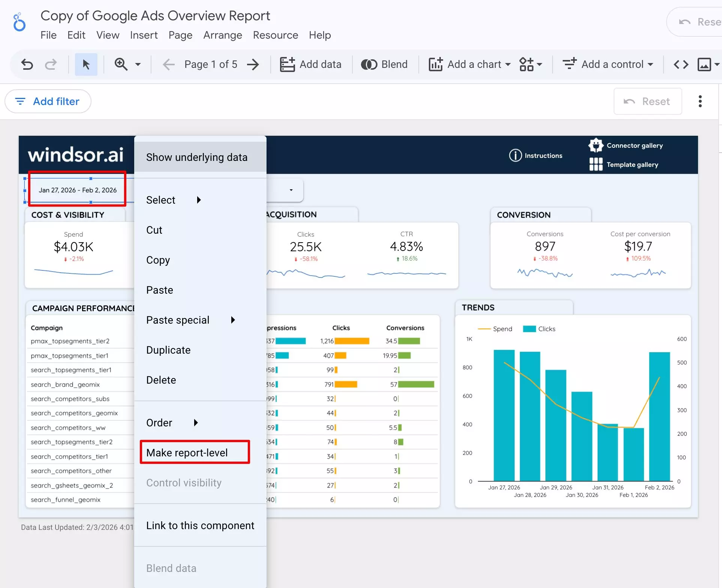Screen dimensions: 722x588
Task: Open Blend data tool
Action: click(x=385, y=64)
